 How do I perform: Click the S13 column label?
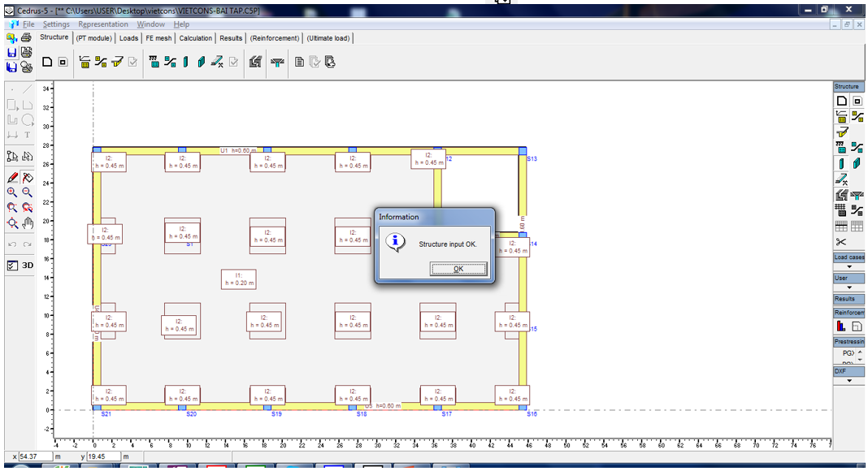pos(532,159)
